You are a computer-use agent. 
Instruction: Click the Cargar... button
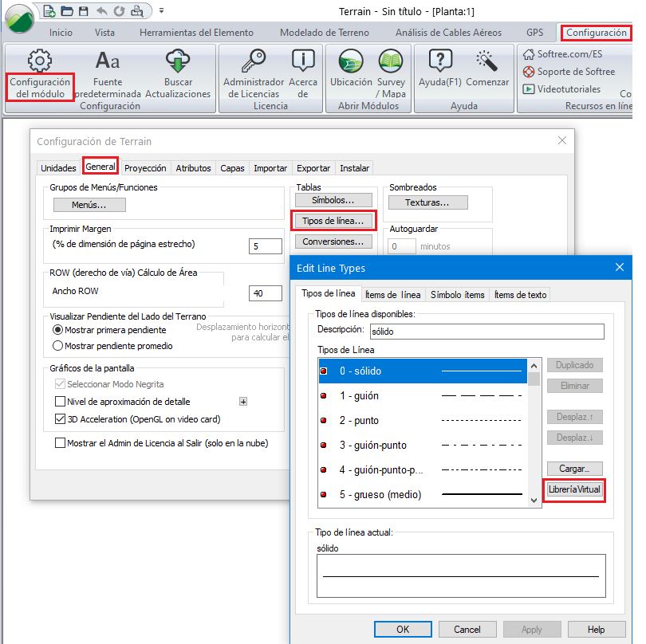[574, 469]
